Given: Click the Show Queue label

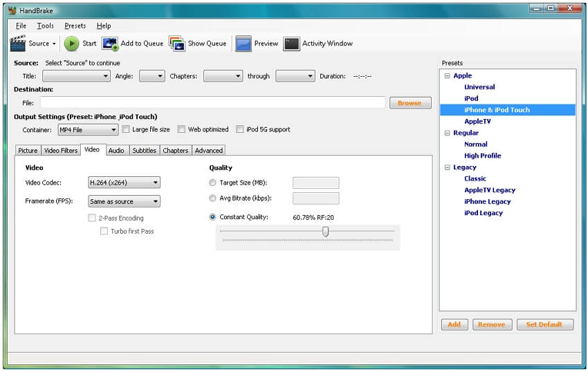Looking at the screenshot, I should click(x=207, y=44).
